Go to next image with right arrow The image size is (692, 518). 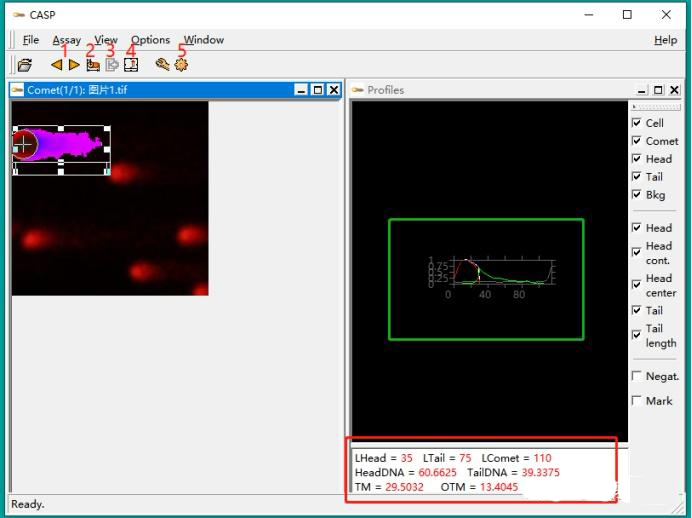click(x=74, y=65)
